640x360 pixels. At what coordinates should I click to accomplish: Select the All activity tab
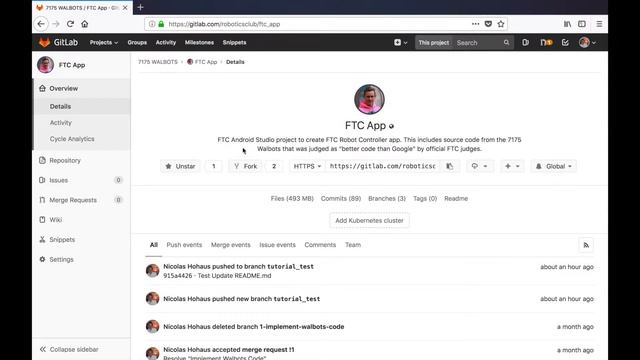point(153,245)
